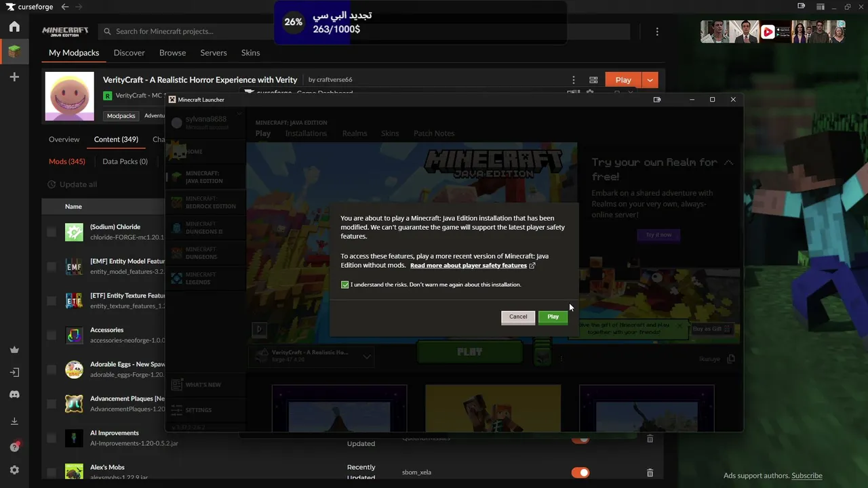Switch to the Overview tab

coord(64,140)
